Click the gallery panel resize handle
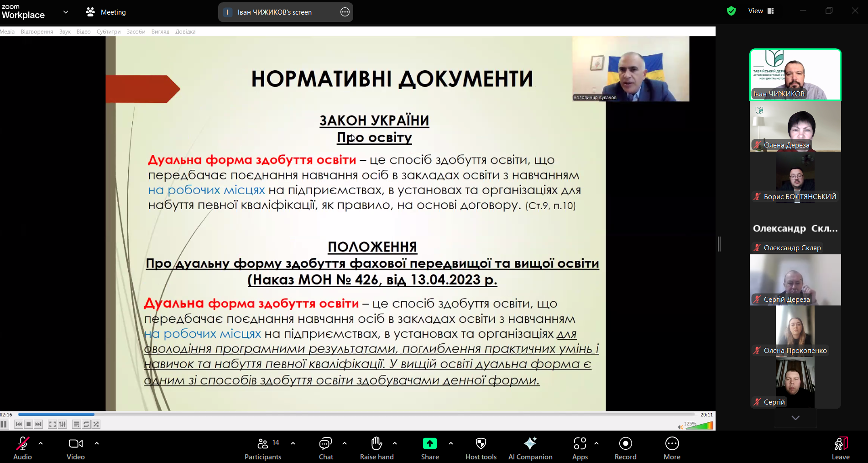 (x=719, y=244)
